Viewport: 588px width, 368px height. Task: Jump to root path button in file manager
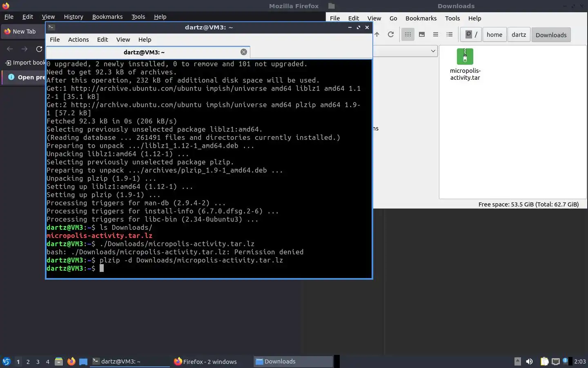tap(471, 35)
